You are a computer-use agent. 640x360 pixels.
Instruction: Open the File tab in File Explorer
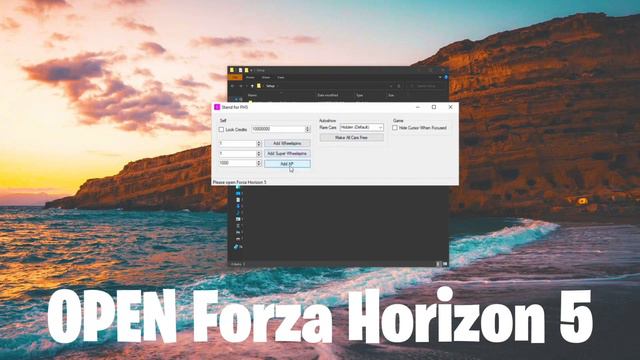pos(236,77)
